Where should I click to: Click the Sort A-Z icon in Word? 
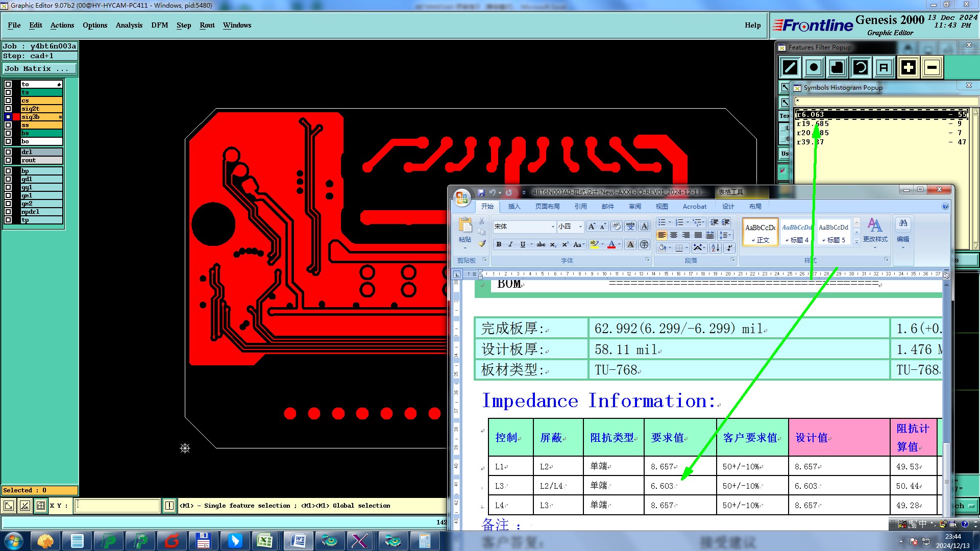coord(716,247)
